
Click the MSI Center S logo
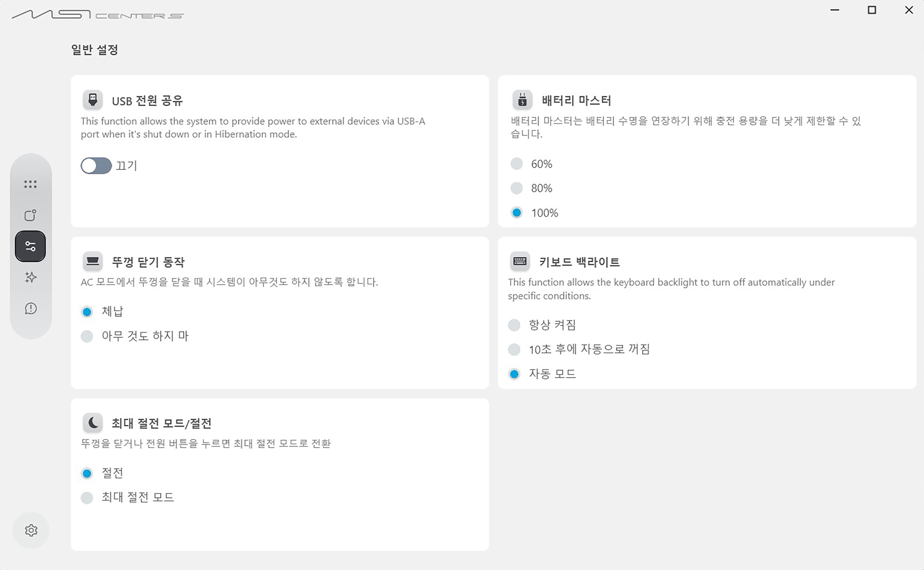98,15
